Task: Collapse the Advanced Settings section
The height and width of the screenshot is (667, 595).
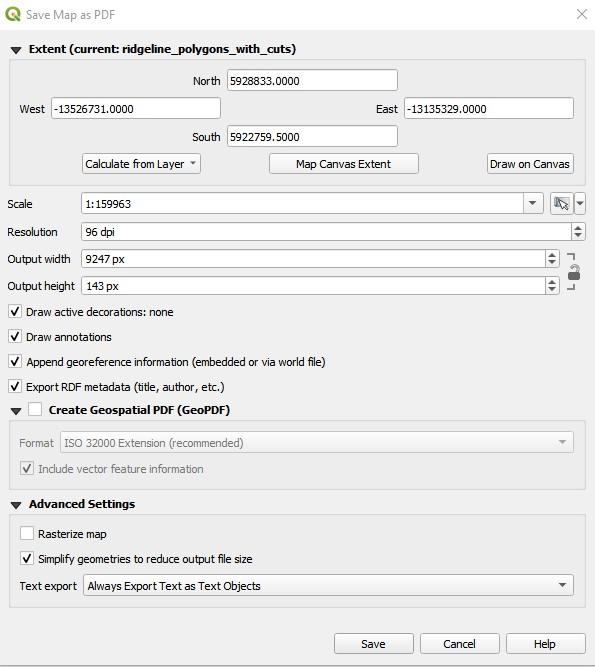Action: (16, 505)
